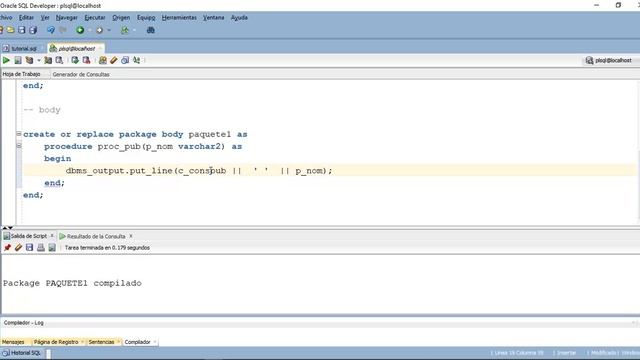Image resolution: width=640 pixels, height=360 pixels.
Task: Print the script output
Action: click(x=41, y=248)
